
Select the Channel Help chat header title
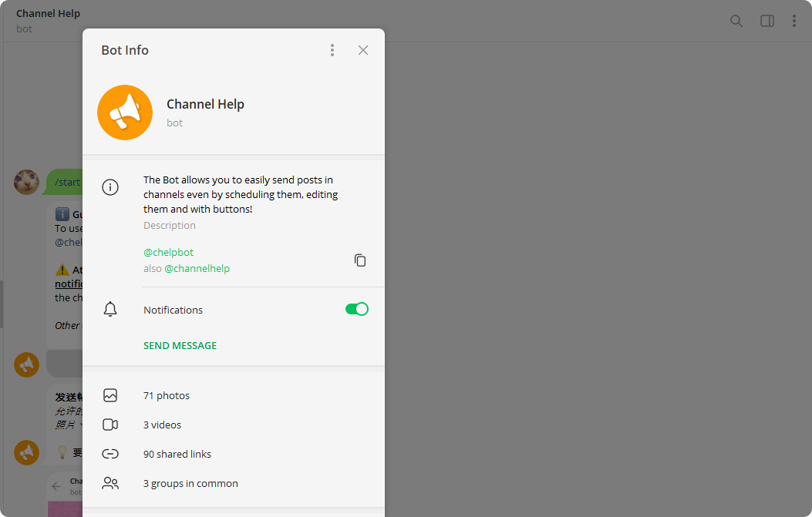[x=48, y=13]
